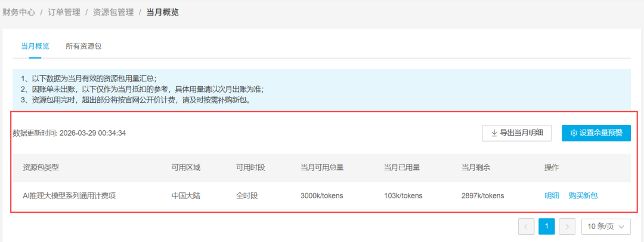Click the 3000k/tokens total value
The height and width of the screenshot is (242, 644).
322,195
